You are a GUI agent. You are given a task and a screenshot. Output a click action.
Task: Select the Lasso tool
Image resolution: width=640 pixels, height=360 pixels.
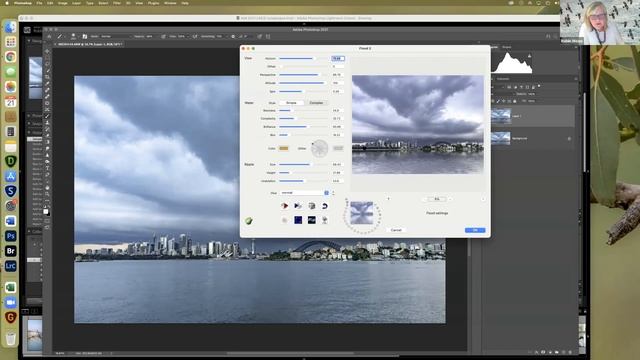(x=47, y=64)
